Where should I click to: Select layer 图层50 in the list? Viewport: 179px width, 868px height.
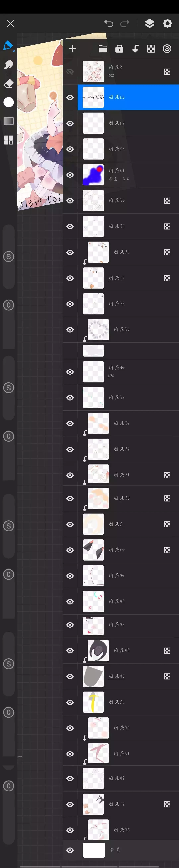pyautogui.click(x=117, y=702)
